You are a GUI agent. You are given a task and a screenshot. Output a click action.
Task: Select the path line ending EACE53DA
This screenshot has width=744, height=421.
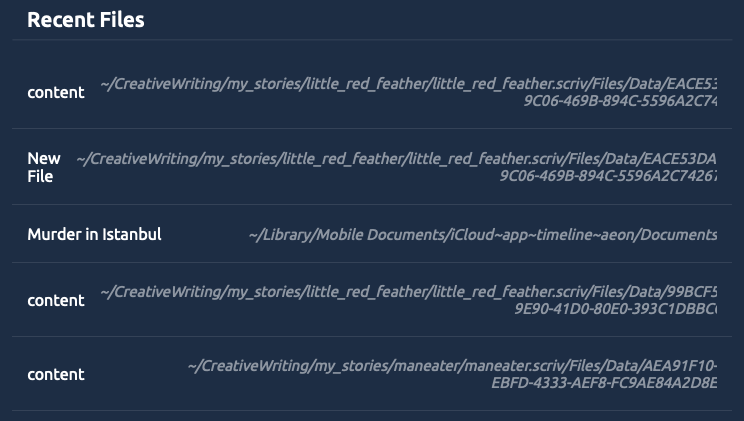[x=396, y=159]
